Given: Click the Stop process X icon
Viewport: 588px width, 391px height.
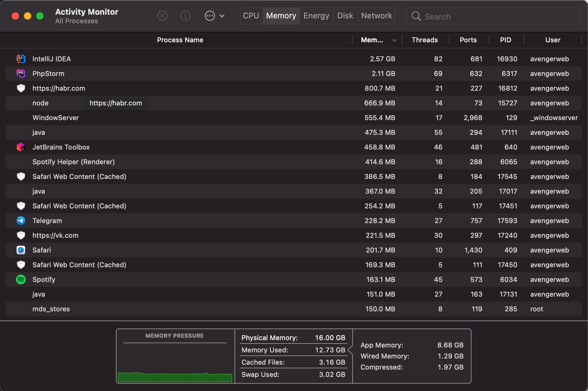Looking at the screenshot, I should point(162,16).
